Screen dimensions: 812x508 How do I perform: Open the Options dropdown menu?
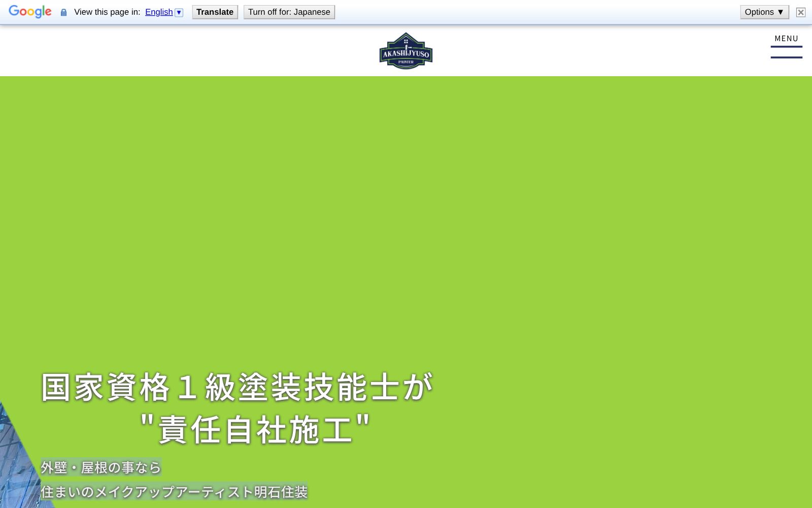pos(764,12)
